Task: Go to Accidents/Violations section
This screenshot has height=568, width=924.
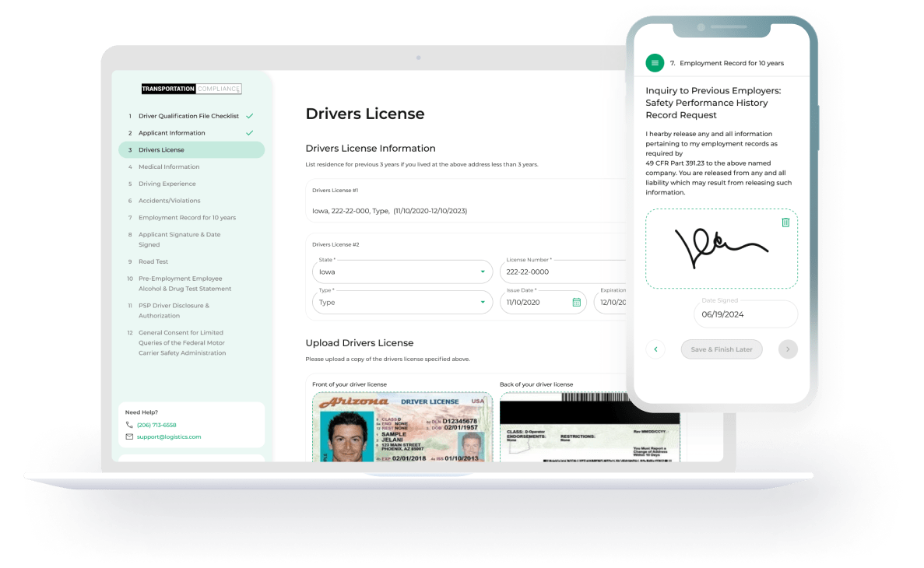Action: (x=169, y=201)
